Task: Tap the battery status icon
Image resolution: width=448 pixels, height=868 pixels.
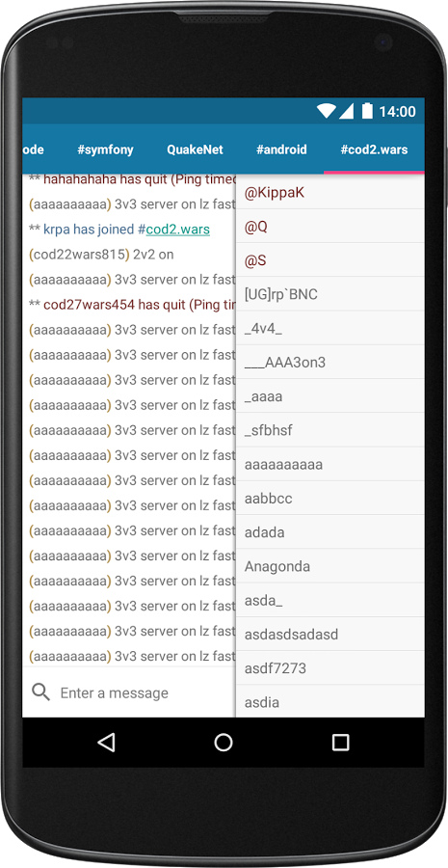Action: click(367, 111)
